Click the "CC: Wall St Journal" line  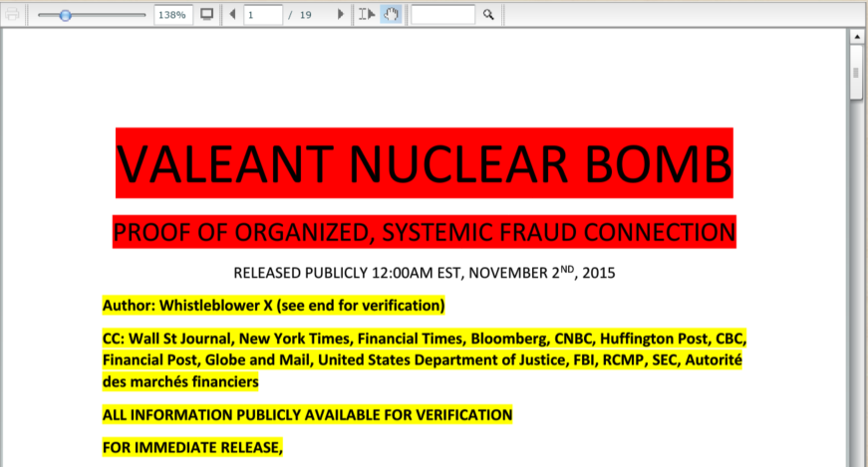click(x=425, y=339)
